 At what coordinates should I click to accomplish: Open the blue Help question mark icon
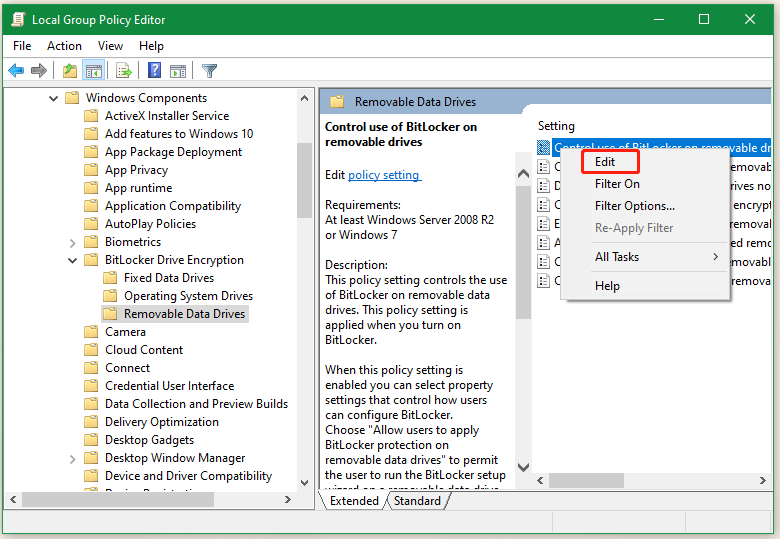pos(155,70)
